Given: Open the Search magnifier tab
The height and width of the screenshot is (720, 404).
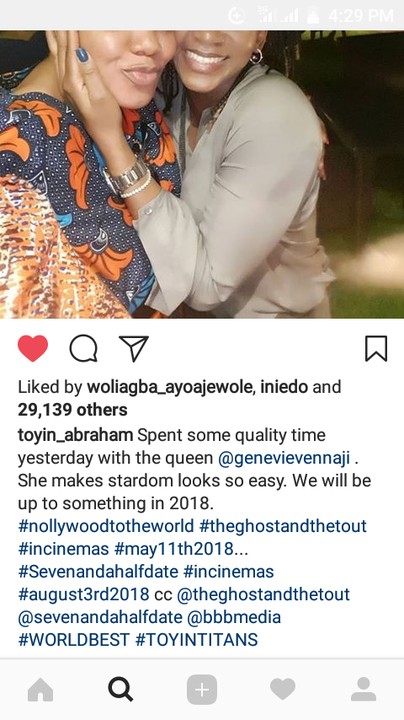Looking at the screenshot, I should pos(121,690).
